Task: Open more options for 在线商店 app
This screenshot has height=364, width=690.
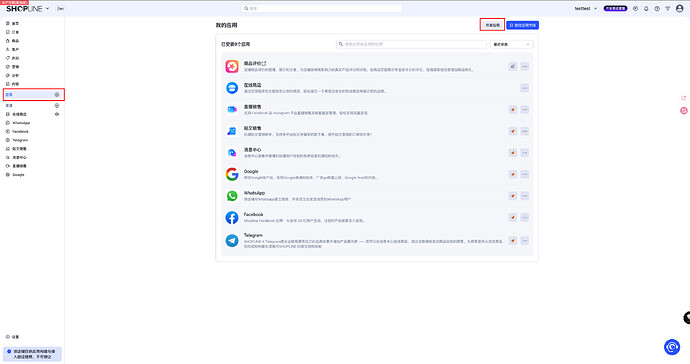Action: tap(525, 88)
